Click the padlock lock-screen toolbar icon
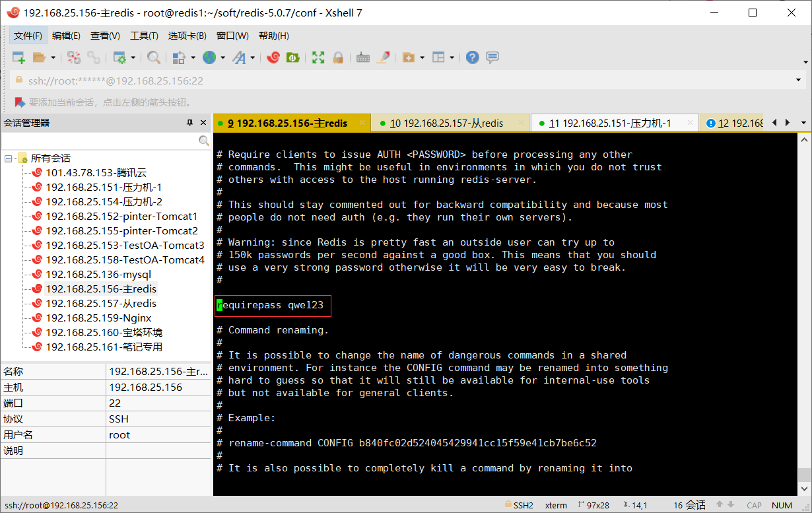Screen dimensions: 812x513 [x=338, y=57]
